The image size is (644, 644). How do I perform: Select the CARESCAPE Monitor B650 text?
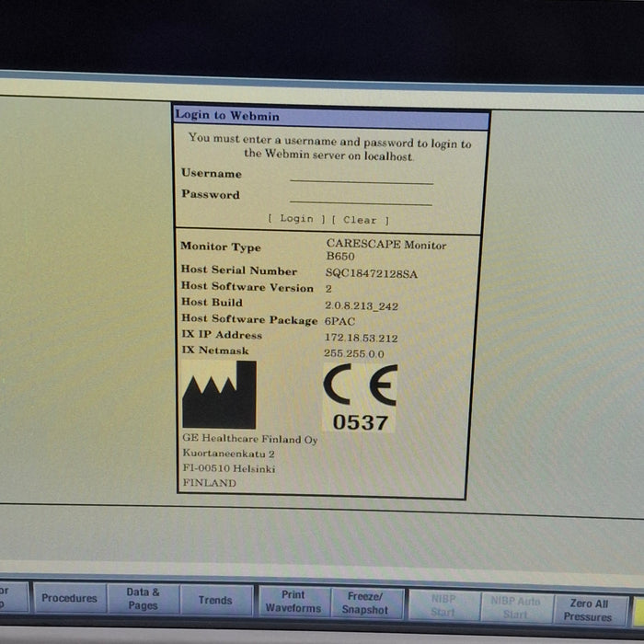[x=385, y=250]
